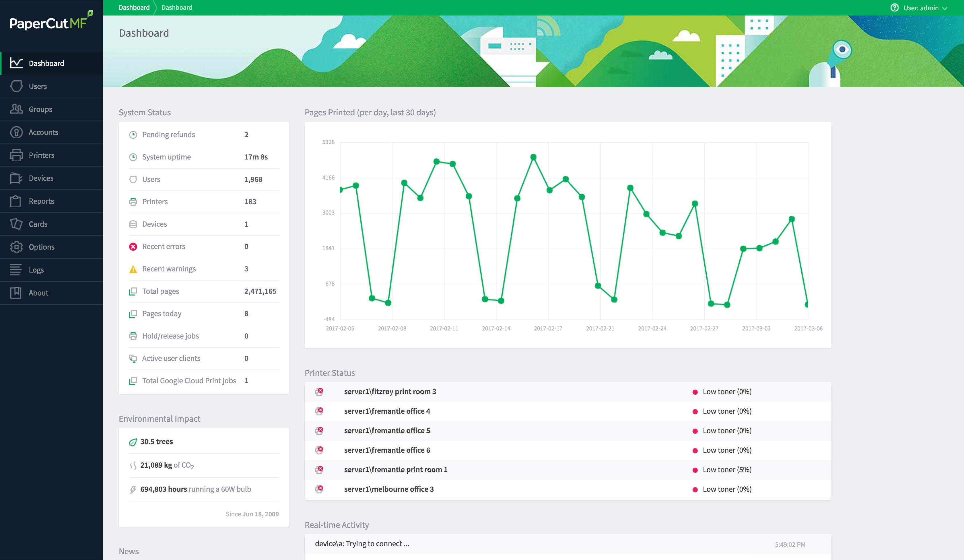This screenshot has width=964, height=560.
Task: Click the Pending refunds status row
Action: coord(204,135)
